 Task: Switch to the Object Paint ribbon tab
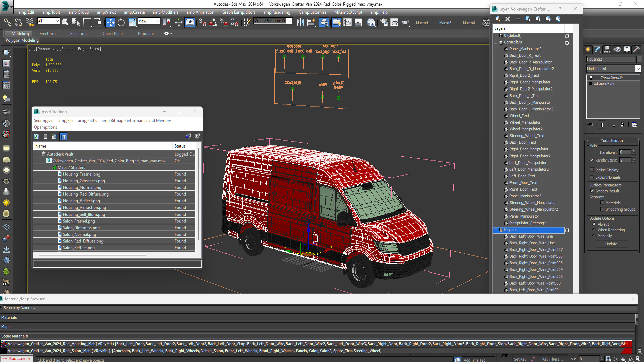click(112, 34)
